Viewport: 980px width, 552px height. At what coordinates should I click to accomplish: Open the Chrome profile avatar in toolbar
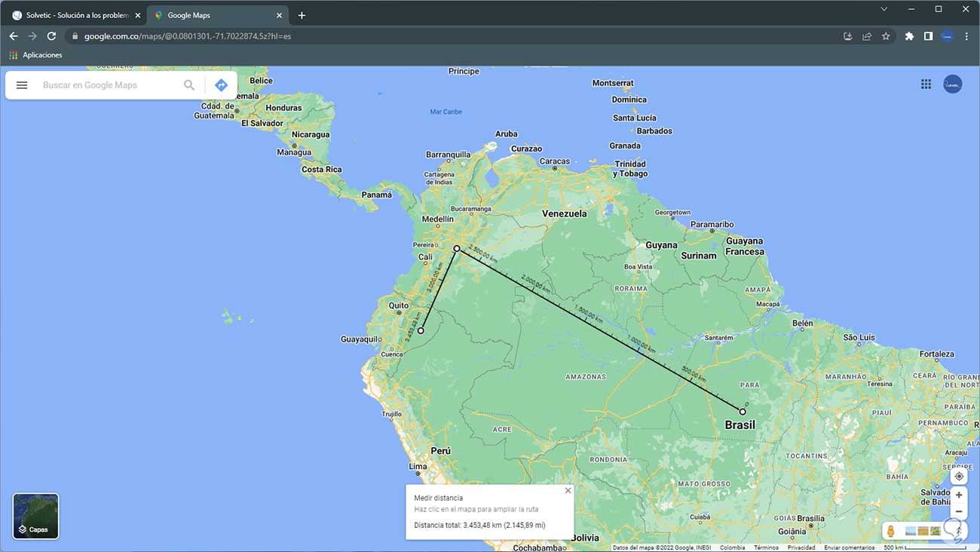947,36
